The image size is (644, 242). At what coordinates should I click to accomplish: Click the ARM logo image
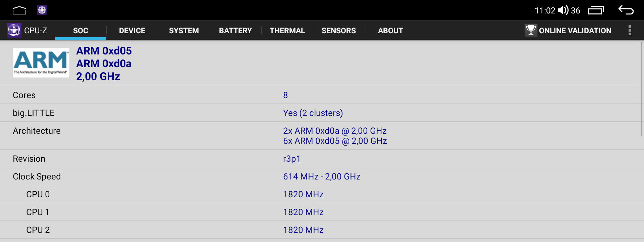pyautogui.click(x=41, y=63)
